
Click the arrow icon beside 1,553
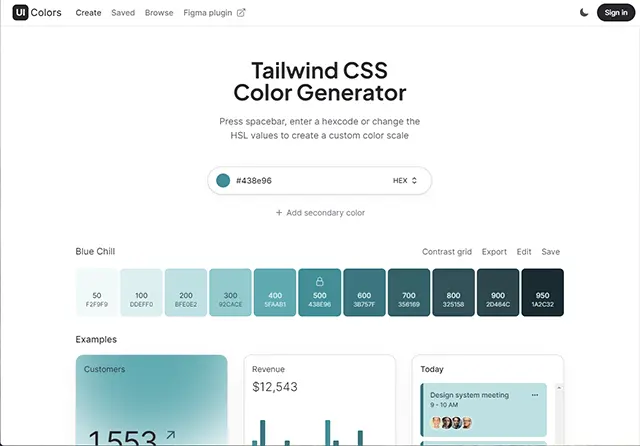(x=171, y=435)
